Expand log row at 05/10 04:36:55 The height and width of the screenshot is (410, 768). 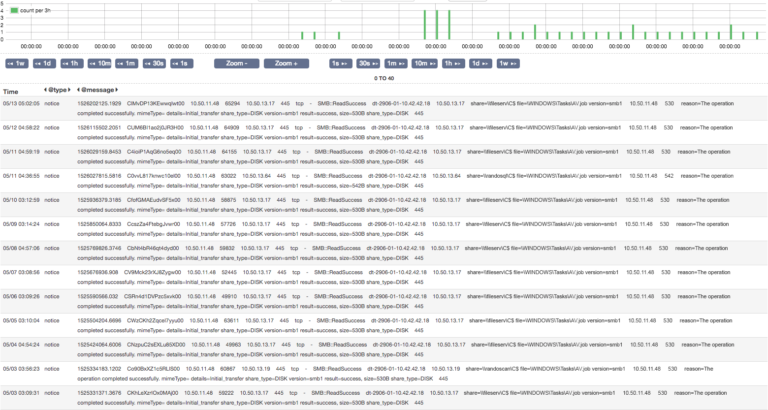pos(20,175)
